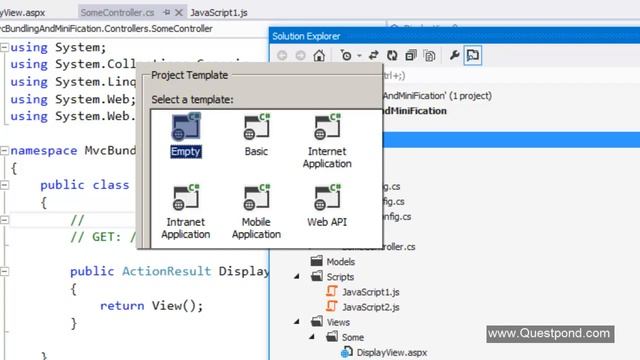The height and width of the screenshot is (360, 640).
Task: Click the Solution Explorer title bar
Action: [454, 36]
